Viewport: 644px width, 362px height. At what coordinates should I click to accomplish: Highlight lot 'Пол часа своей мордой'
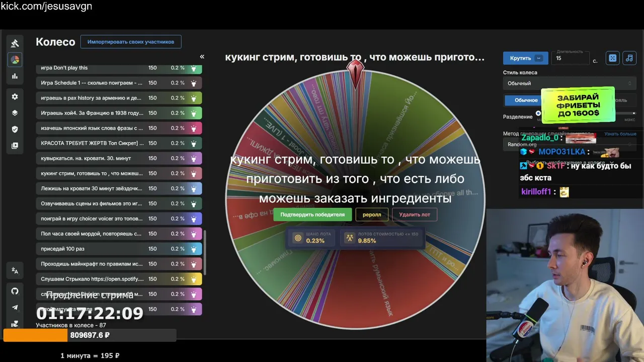(x=194, y=234)
